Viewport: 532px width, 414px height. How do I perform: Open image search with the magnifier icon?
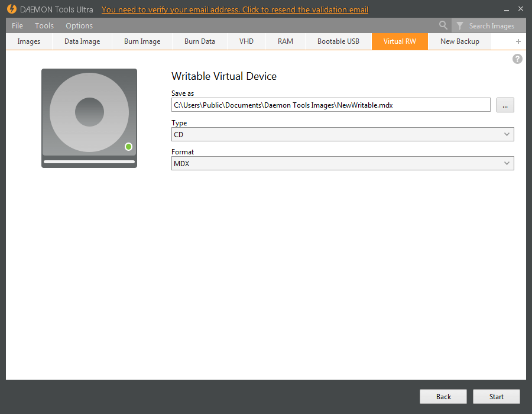click(443, 25)
